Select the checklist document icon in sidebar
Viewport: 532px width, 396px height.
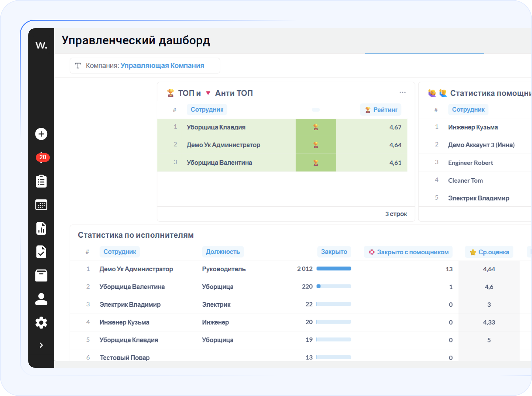point(41,252)
